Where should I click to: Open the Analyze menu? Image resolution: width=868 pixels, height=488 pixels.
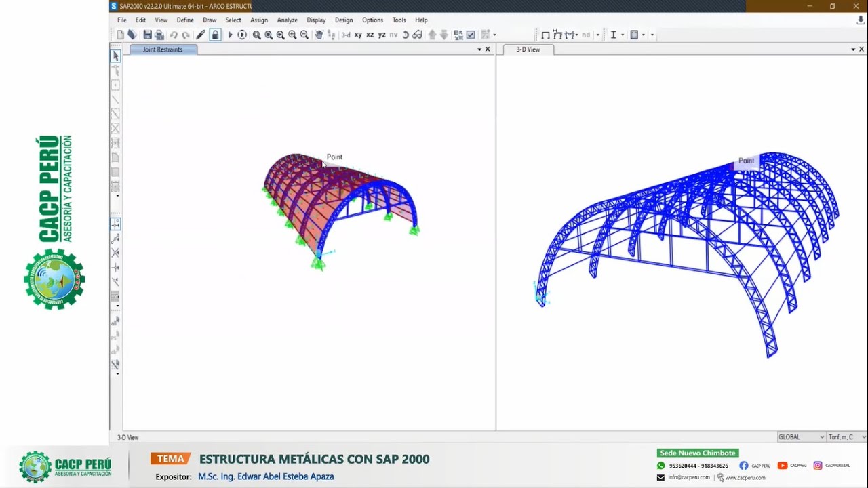(288, 20)
